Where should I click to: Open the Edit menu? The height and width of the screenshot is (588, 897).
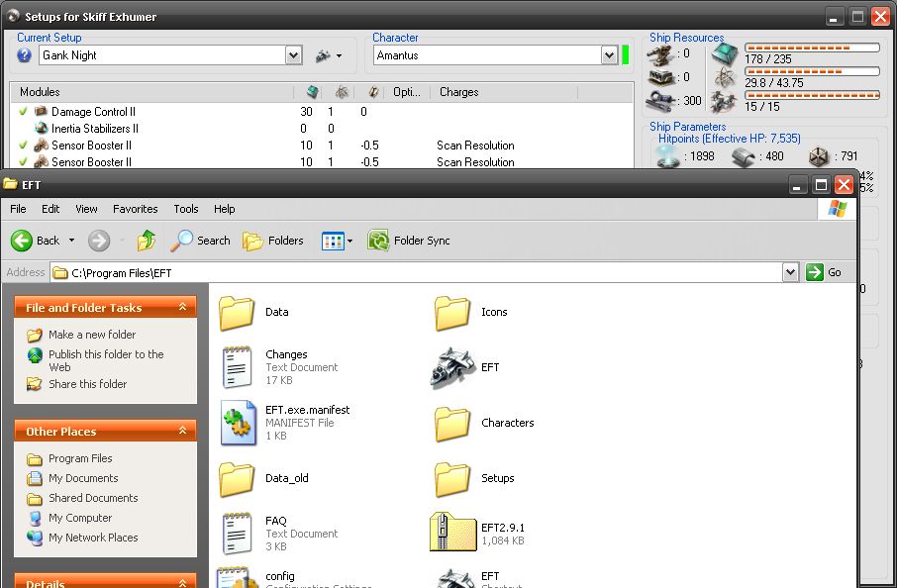tap(50, 209)
